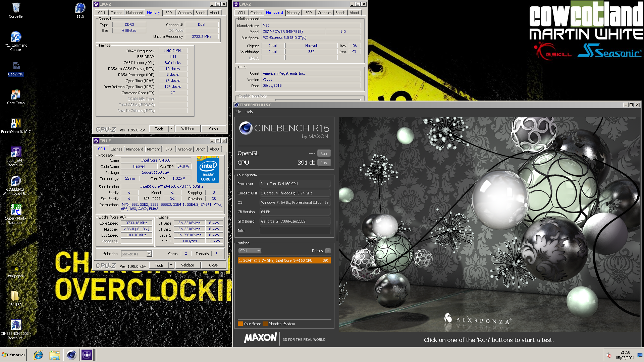644x362 pixels.
Task: Open Graphics tab in Mainboard CPU-Z window
Action: (x=325, y=13)
